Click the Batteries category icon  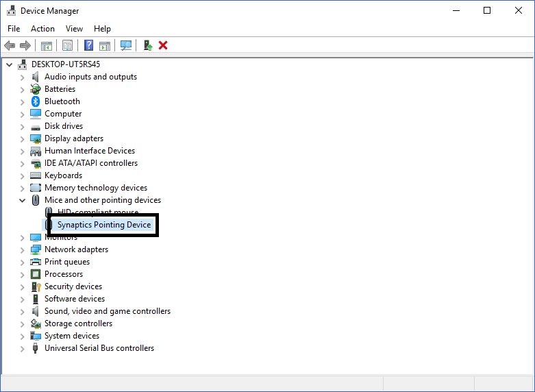(36, 89)
